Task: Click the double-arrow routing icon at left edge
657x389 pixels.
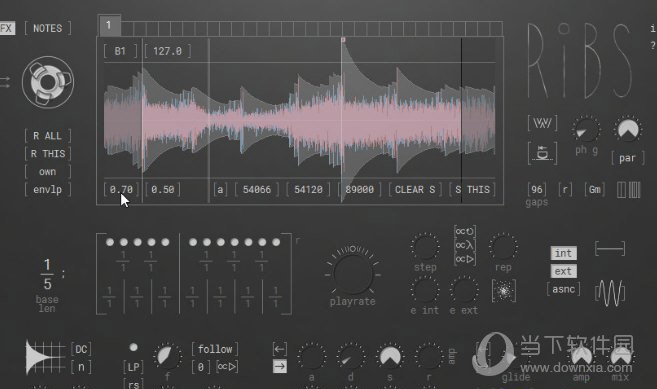Action: point(5,82)
